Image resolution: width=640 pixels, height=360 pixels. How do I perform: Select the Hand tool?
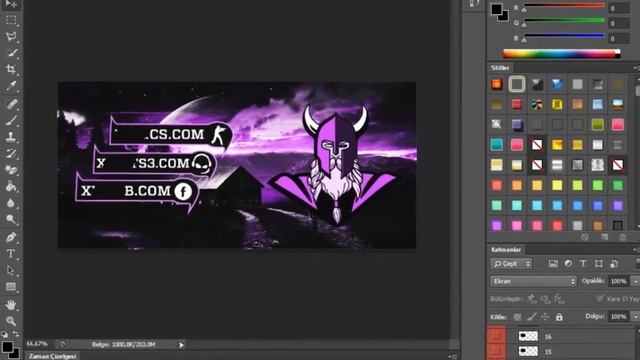click(11, 304)
